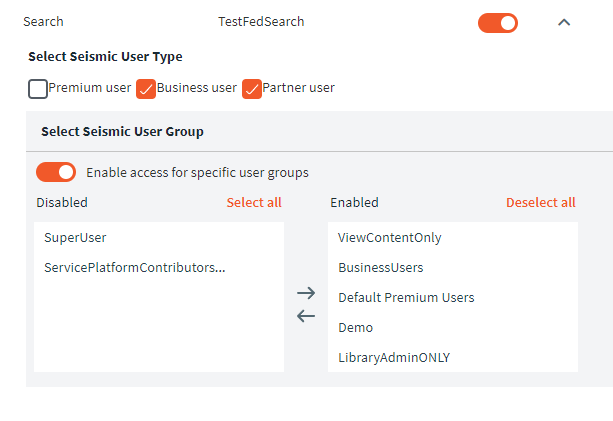Select ServicePlatformContributors group in Disabled list
The height and width of the screenshot is (421, 613).
point(134,267)
